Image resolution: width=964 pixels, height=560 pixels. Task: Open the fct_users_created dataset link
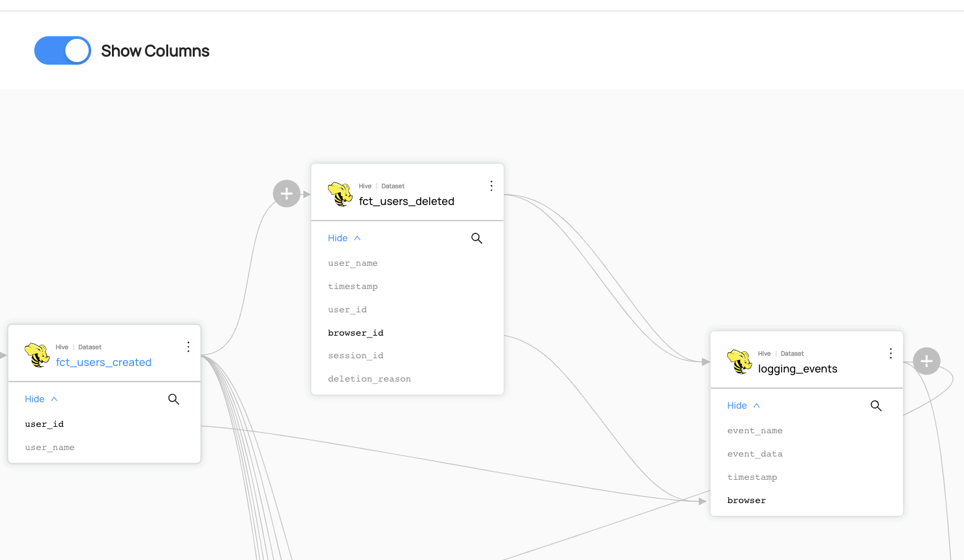click(104, 362)
